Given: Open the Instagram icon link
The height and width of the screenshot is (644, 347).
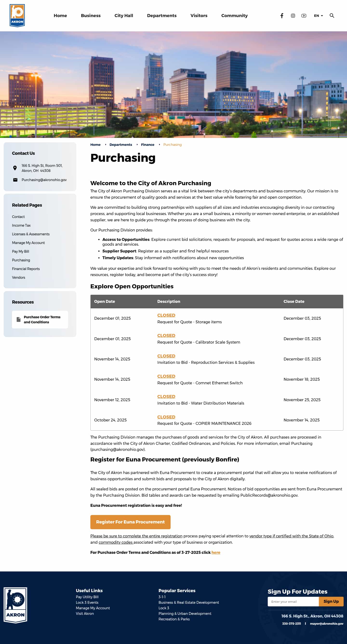Looking at the screenshot, I should coord(293,16).
